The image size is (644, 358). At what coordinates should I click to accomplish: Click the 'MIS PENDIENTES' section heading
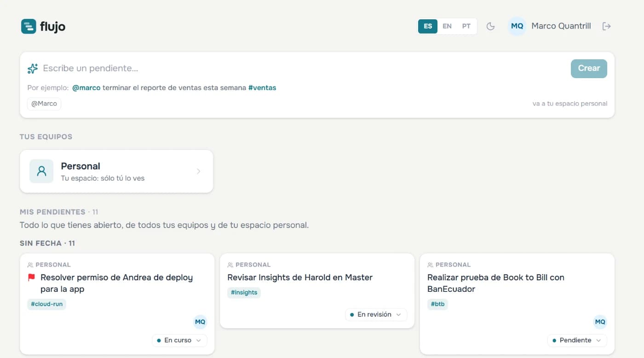[52, 212]
